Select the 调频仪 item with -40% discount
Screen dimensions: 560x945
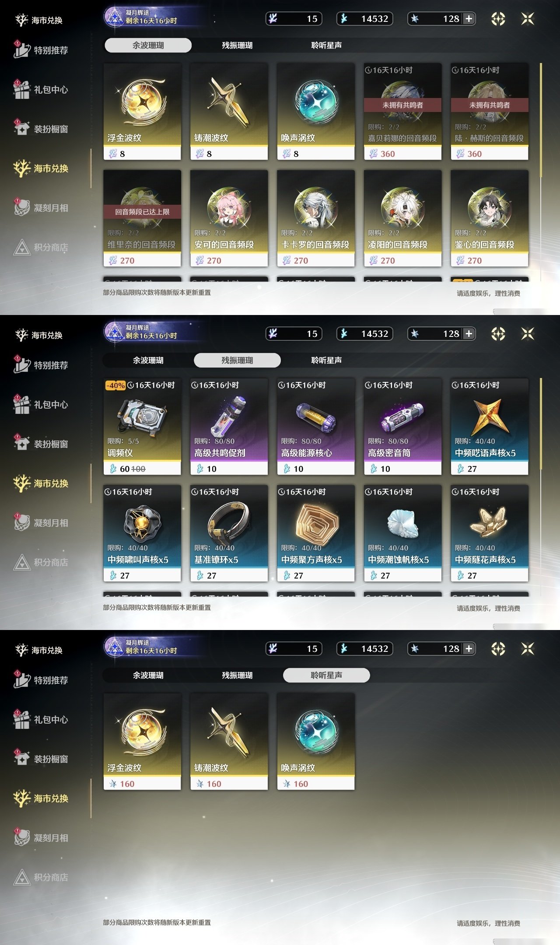pos(142,427)
